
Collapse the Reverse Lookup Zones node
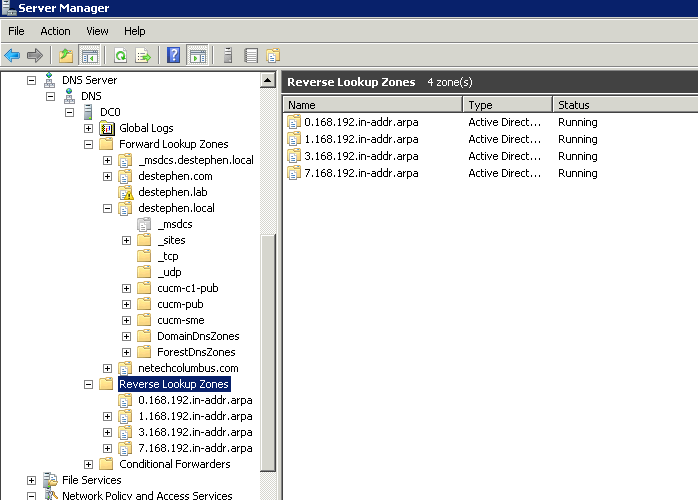click(89, 385)
